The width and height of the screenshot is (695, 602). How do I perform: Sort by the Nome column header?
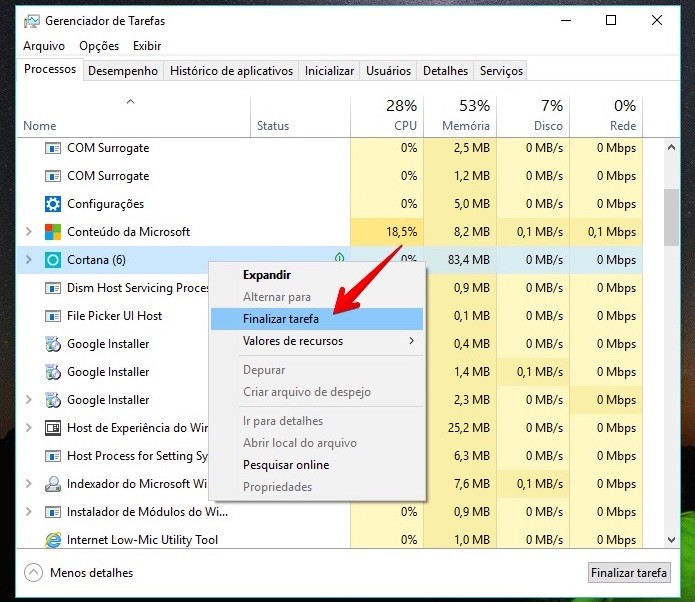[x=133, y=115]
